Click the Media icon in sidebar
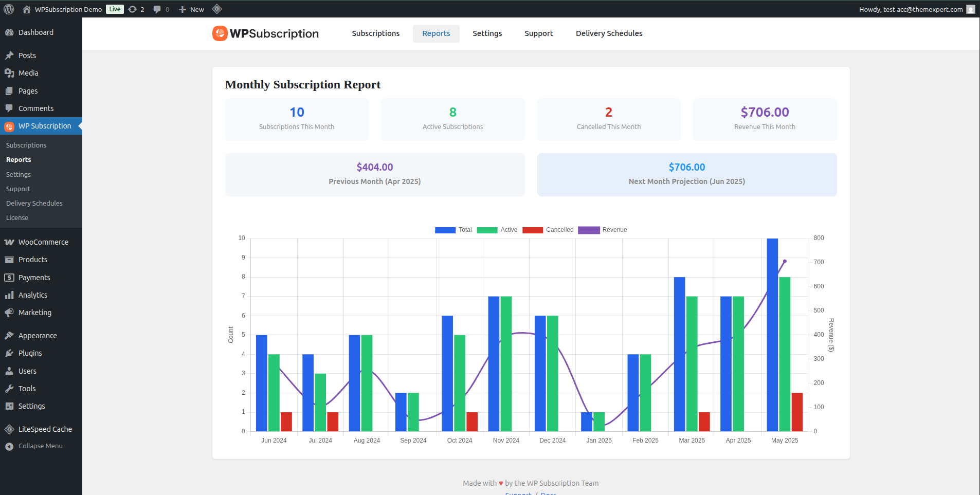 (9, 73)
